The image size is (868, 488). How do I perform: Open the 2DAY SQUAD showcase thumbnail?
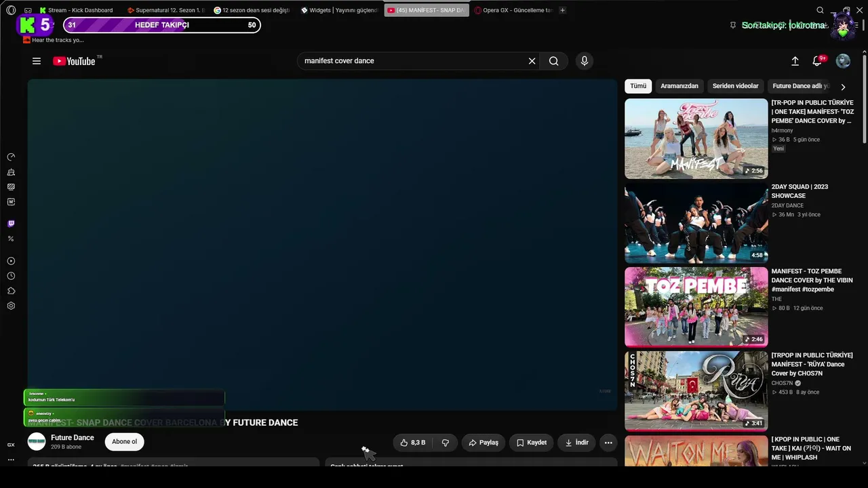click(x=696, y=223)
